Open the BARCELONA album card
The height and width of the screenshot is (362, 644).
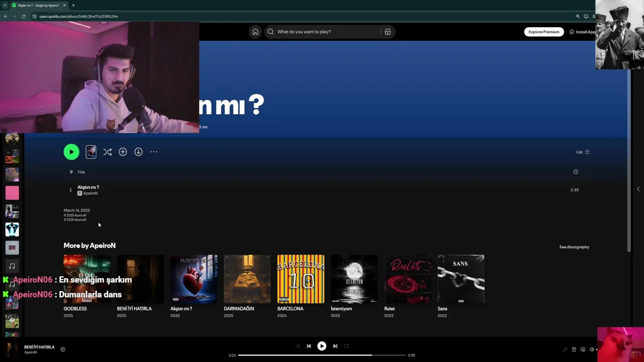click(301, 287)
